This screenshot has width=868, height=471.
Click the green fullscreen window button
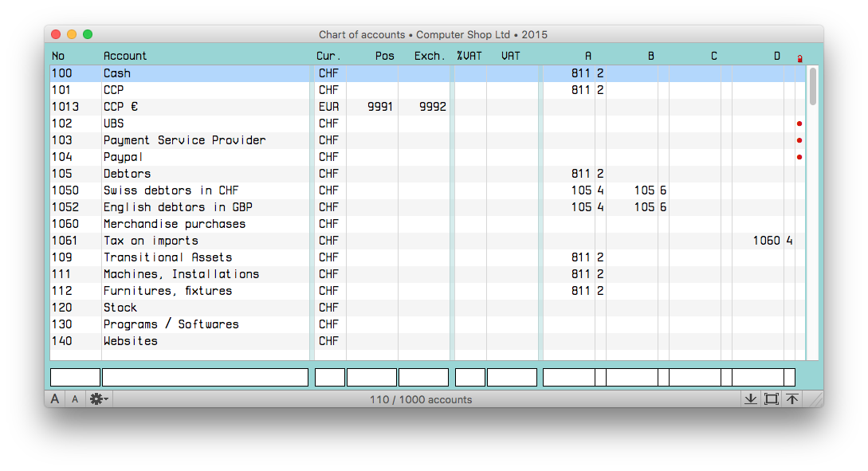click(88, 34)
